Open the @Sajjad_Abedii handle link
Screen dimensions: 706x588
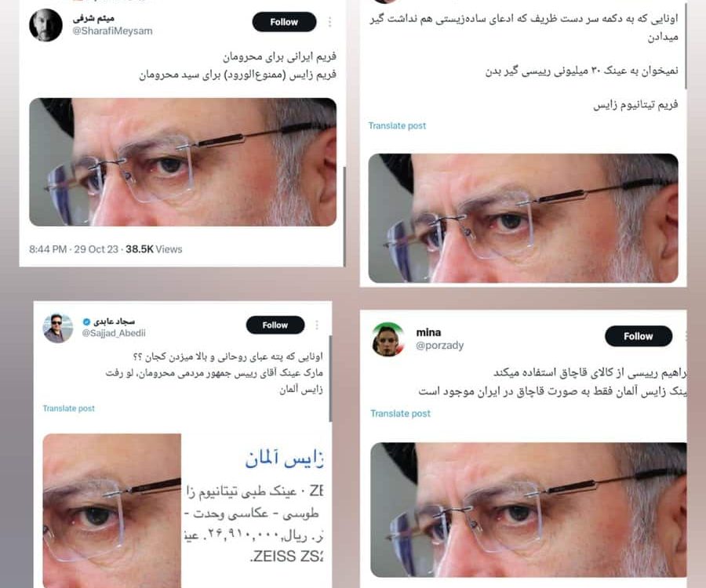(x=114, y=333)
